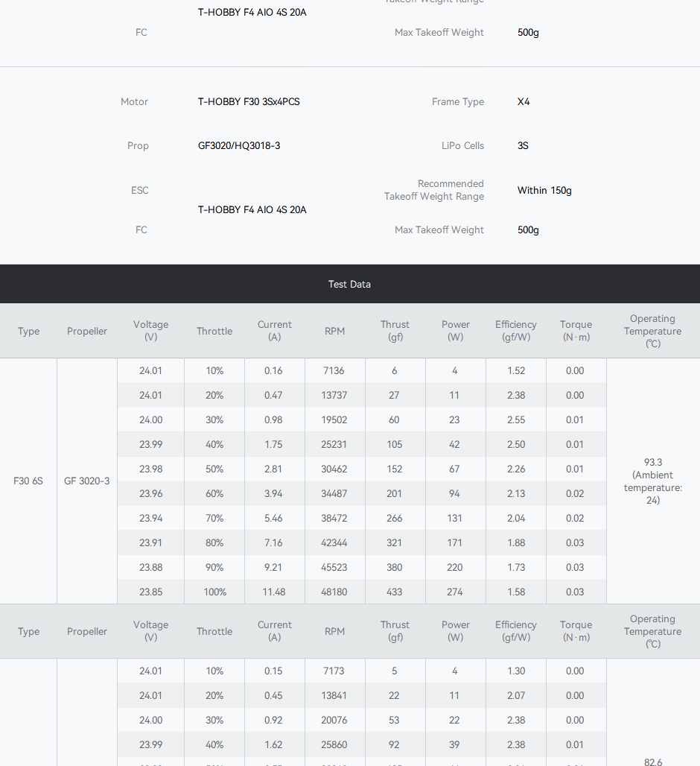Click the 1.30 efficiency value
The width and height of the screenshot is (700, 766).
click(515, 671)
